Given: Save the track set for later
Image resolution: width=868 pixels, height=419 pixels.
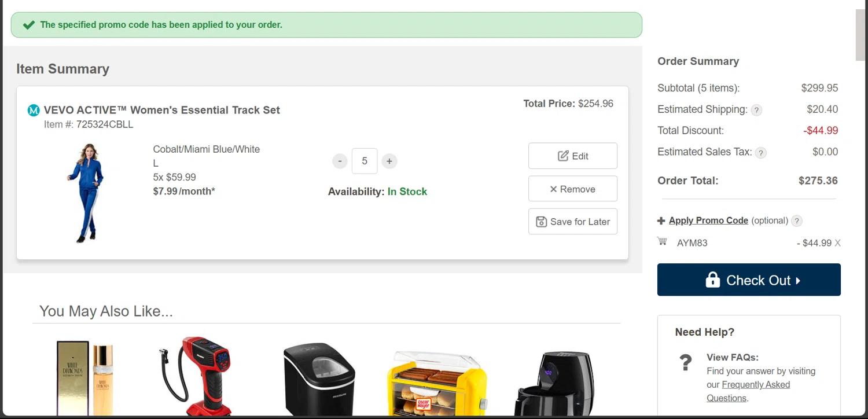Looking at the screenshot, I should 573,222.
